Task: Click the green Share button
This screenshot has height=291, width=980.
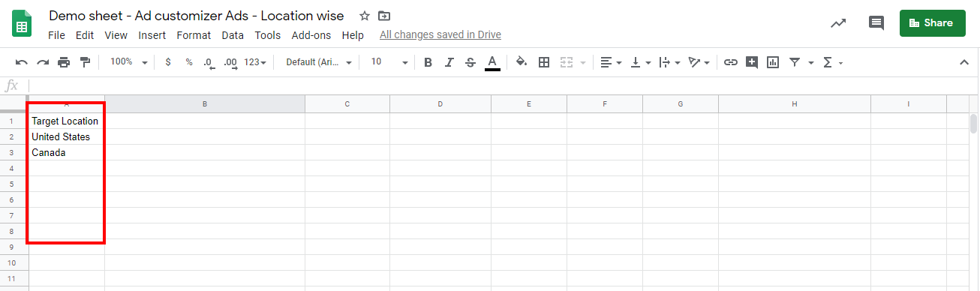Action: coord(932,23)
